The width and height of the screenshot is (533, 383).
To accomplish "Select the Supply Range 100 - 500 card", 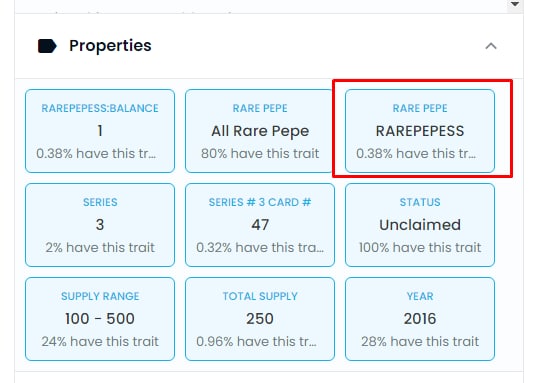I will click(100, 319).
